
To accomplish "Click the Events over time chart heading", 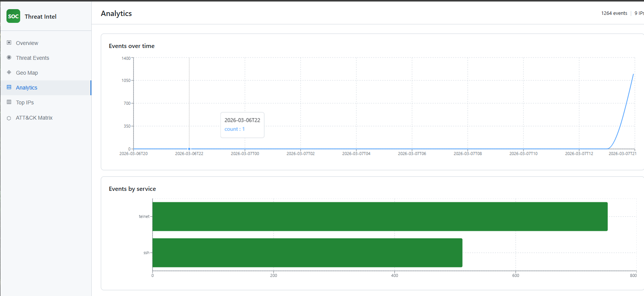I will pos(132,46).
